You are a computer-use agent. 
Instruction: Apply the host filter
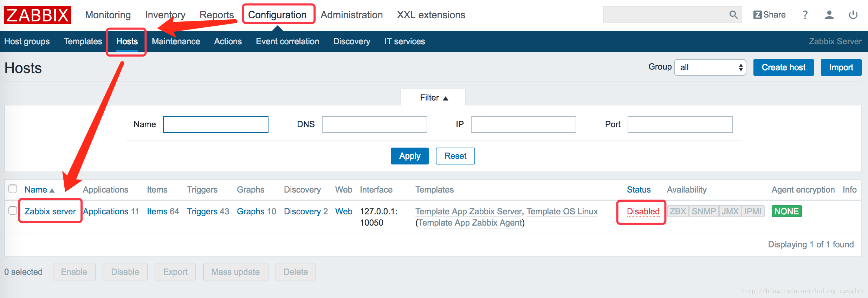409,156
